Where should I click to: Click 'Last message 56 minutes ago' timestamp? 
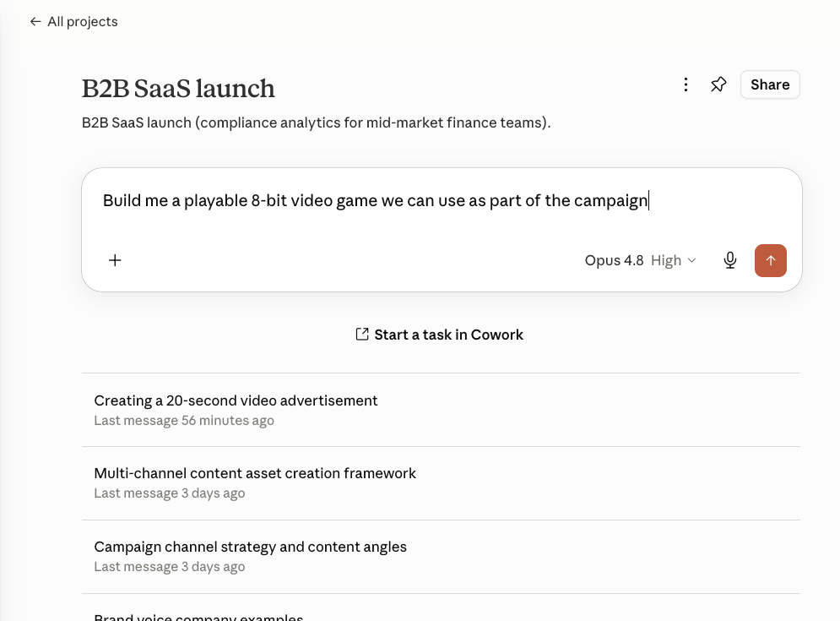tap(184, 421)
